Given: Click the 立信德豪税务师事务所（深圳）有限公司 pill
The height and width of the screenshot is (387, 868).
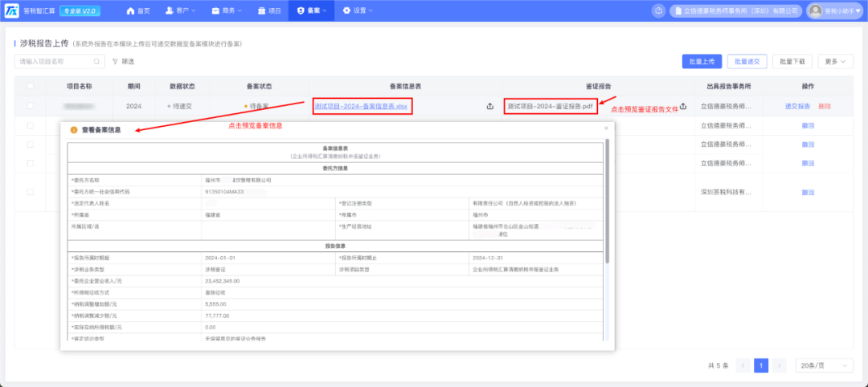Looking at the screenshot, I should click(735, 10).
